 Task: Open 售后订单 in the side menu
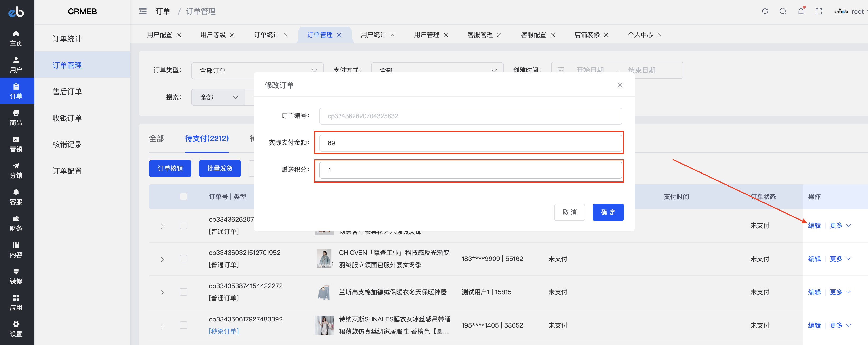[x=67, y=92]
